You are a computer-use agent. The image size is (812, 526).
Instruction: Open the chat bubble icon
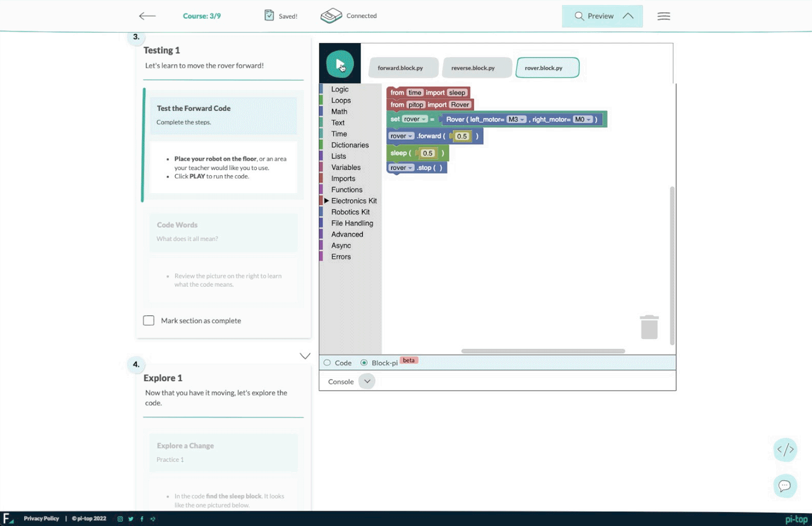(785, 485)
